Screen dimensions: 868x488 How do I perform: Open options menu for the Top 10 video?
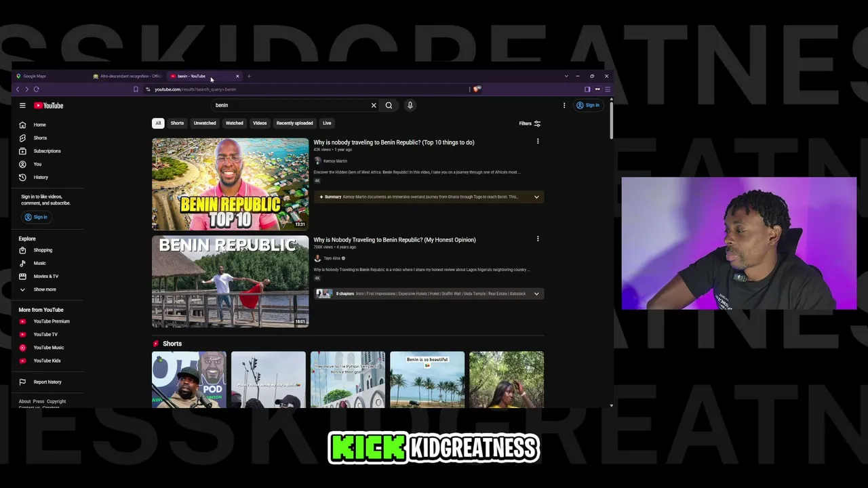click(x=538, y=142)
